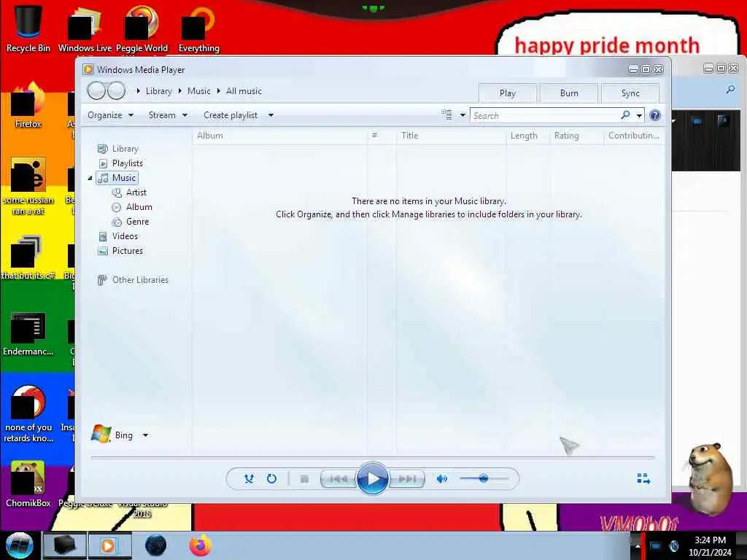Open the Peggle World desktop icon
This screenshot has height=560, width=747.
point(142,28)
